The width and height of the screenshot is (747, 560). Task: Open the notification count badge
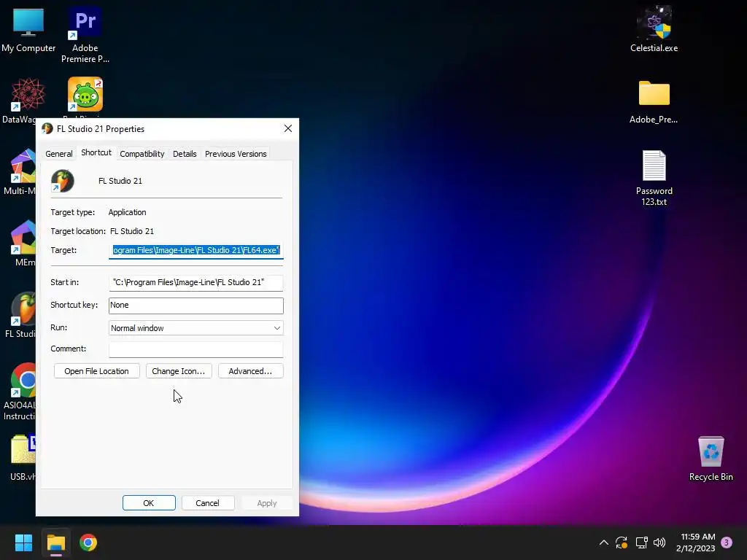tap(727, 542)
